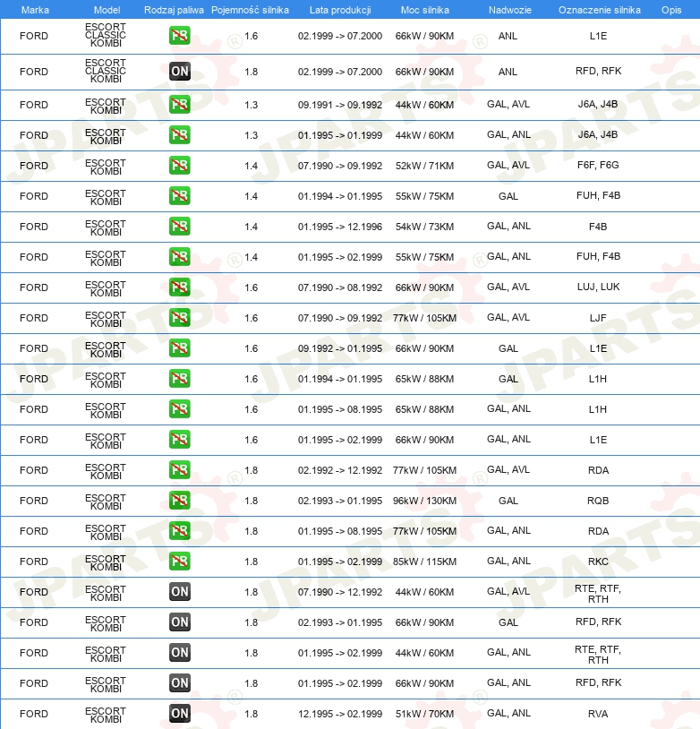
Task: Click GAL, AVL body cell in the LJF row
Action: pos(508,317)
